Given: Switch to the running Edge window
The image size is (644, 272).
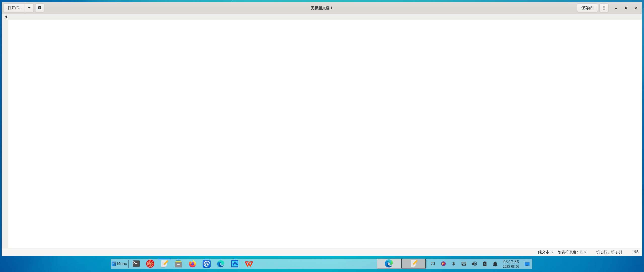Looking at the screenshot, I should point(389,264).
